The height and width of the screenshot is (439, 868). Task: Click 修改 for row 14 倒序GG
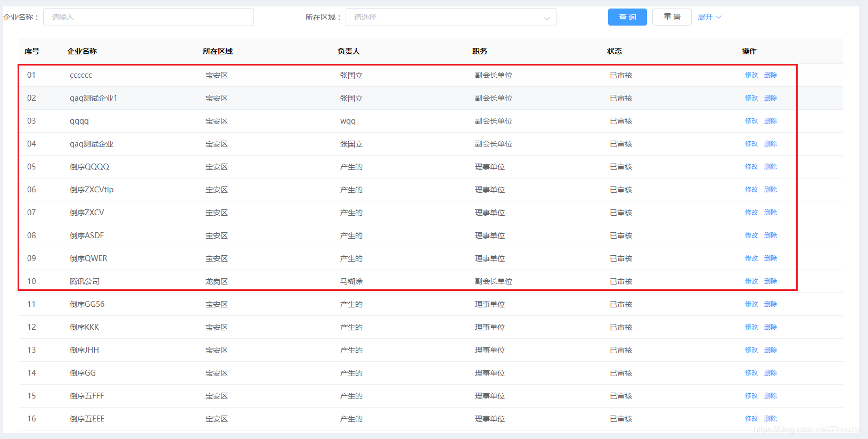pos(751,373)
